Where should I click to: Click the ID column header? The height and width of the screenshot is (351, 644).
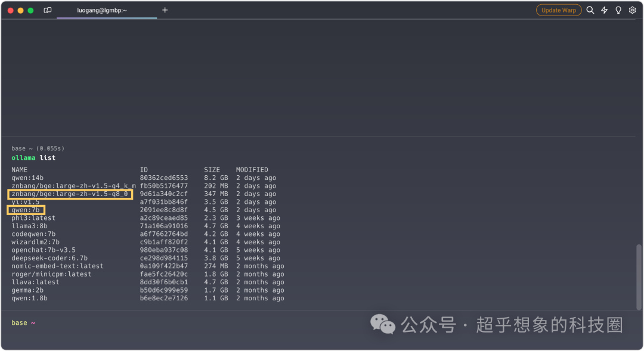(x=144, y=170)
